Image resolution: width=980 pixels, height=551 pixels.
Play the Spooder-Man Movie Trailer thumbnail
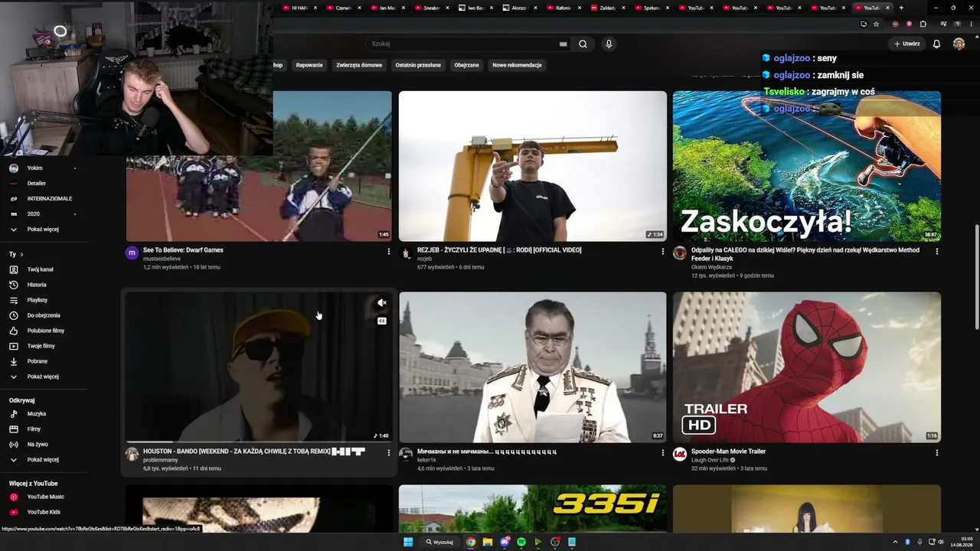807,367
